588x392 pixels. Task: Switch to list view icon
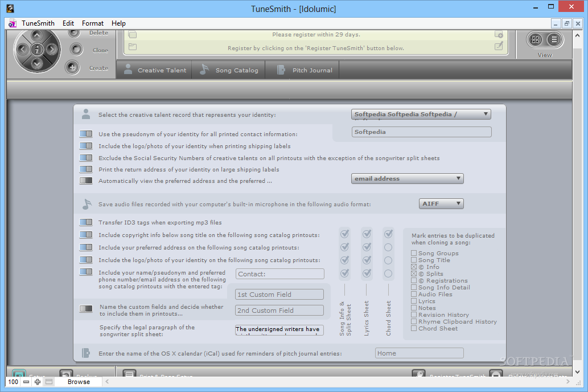coord(554,39)
